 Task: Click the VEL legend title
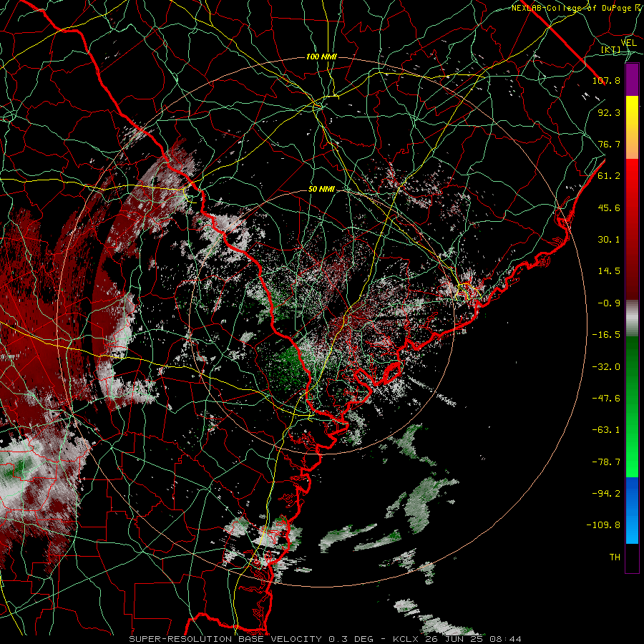point(629,43)
